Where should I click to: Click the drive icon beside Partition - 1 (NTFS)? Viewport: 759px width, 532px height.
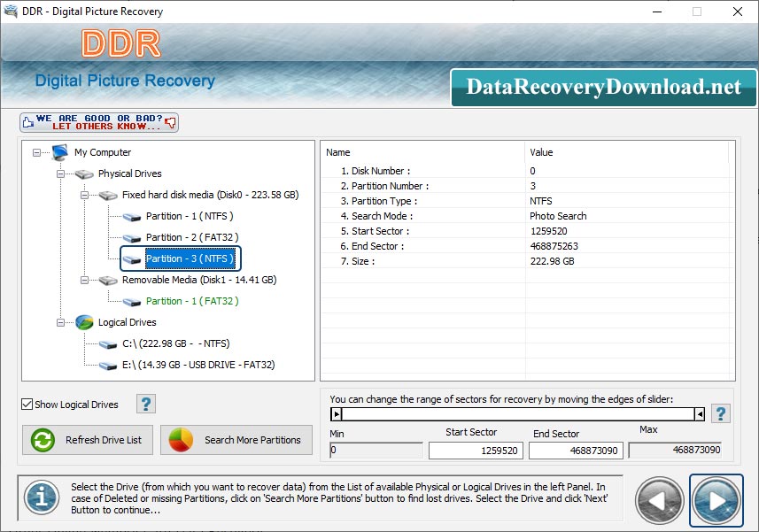132,217
